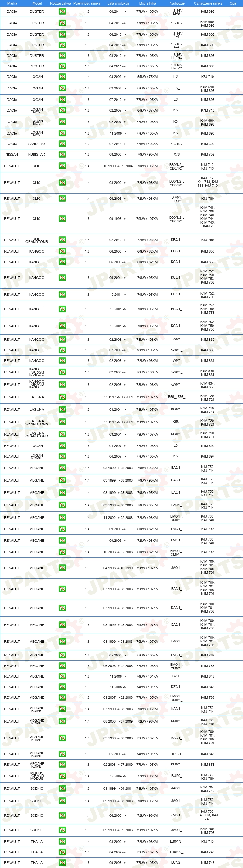
Task: Click the K7M 710 engine code
Action: tap(208, 110)
